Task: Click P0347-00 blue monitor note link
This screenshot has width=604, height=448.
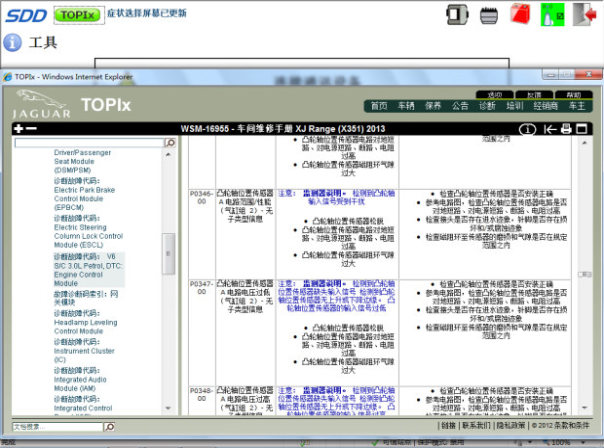Action: (x=337, y=296)
